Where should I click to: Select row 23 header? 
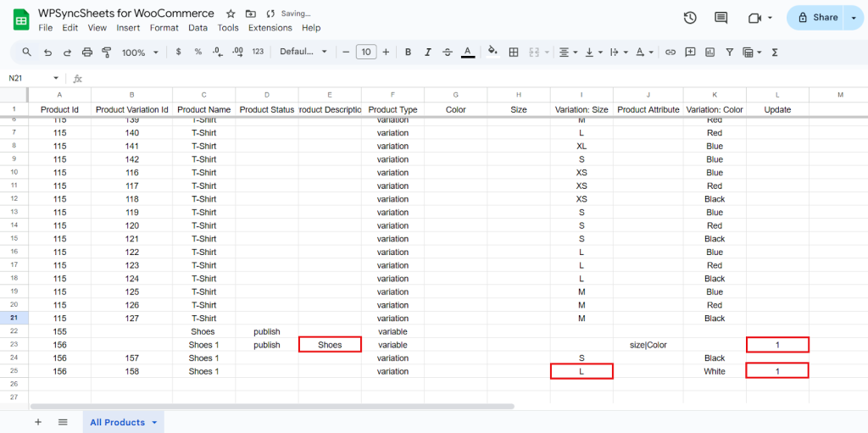14,344
